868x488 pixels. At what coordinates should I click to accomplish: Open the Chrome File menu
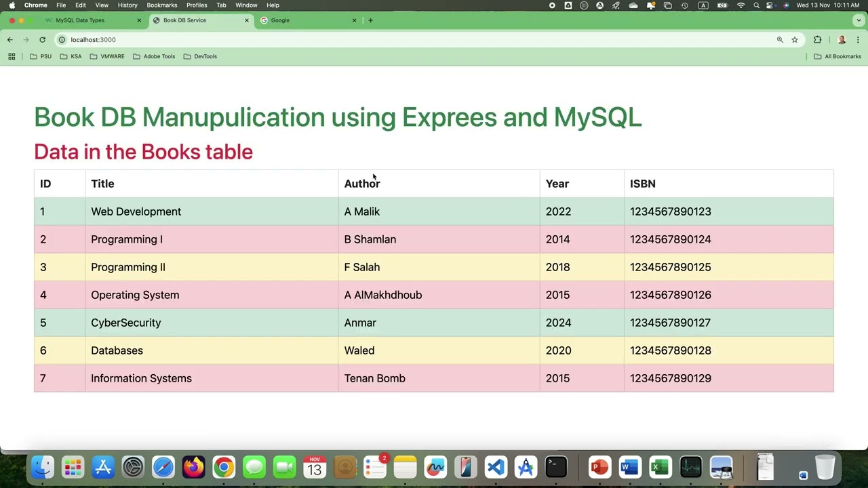pos(61,5)
